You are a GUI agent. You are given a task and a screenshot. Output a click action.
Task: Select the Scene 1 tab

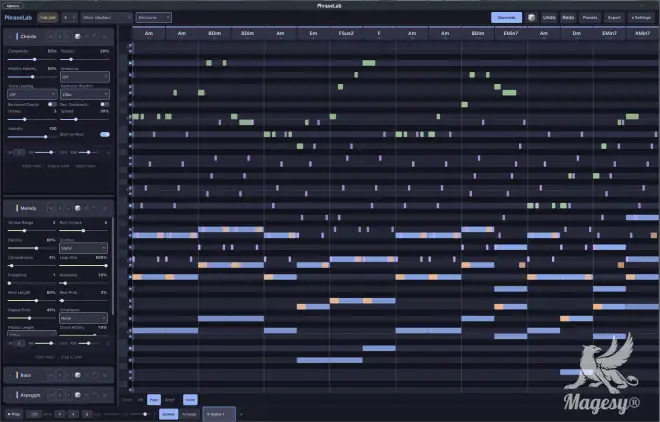point(219,414)
